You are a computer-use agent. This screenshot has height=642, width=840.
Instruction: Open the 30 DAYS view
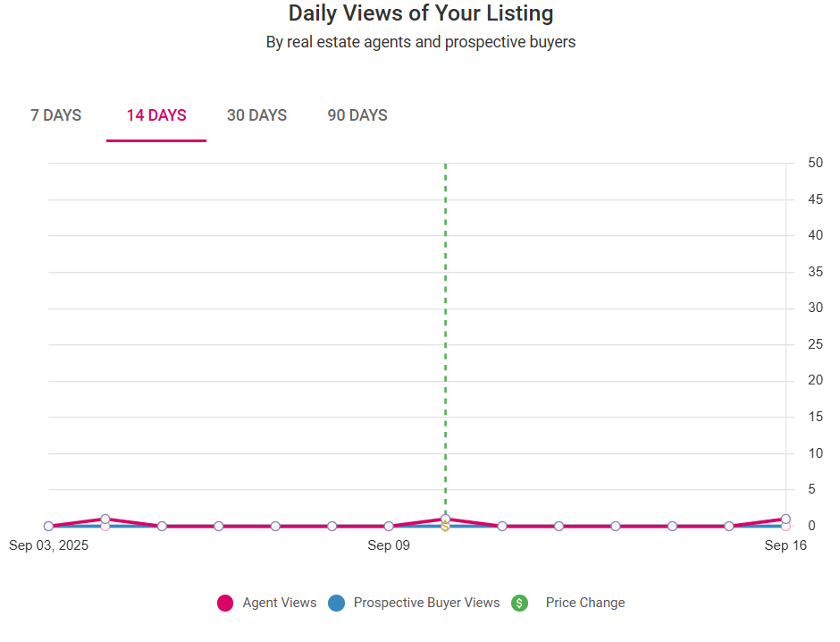point(256,115)
